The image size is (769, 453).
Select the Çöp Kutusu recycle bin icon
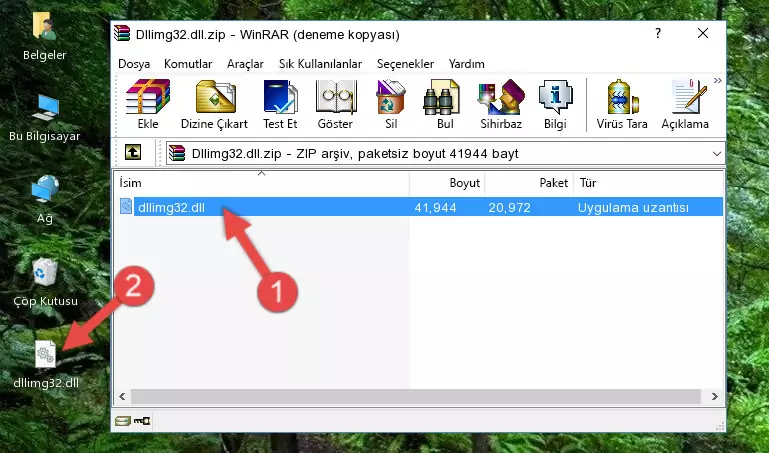[45, 283]
